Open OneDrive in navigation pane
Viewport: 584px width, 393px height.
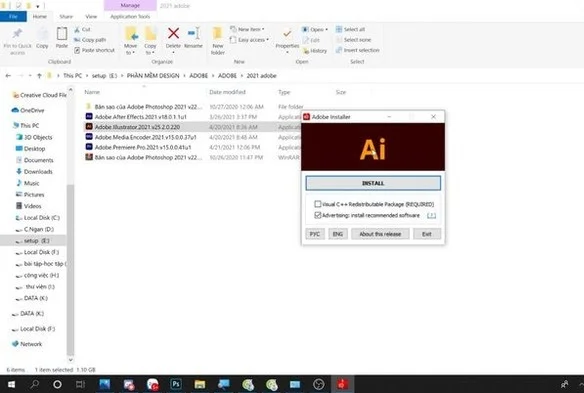coord(28,110)
